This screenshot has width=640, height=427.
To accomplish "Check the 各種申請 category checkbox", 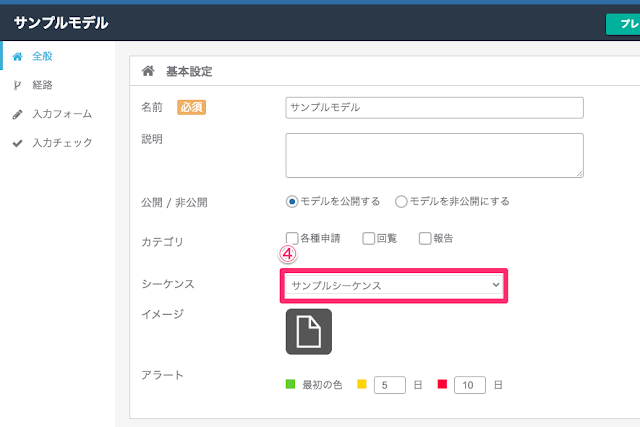I will [292, 238].
